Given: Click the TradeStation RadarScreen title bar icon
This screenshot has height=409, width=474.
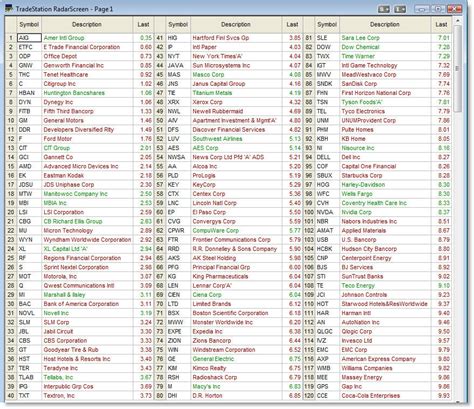Looking at the screenshot, I should [x=9, y=8].
